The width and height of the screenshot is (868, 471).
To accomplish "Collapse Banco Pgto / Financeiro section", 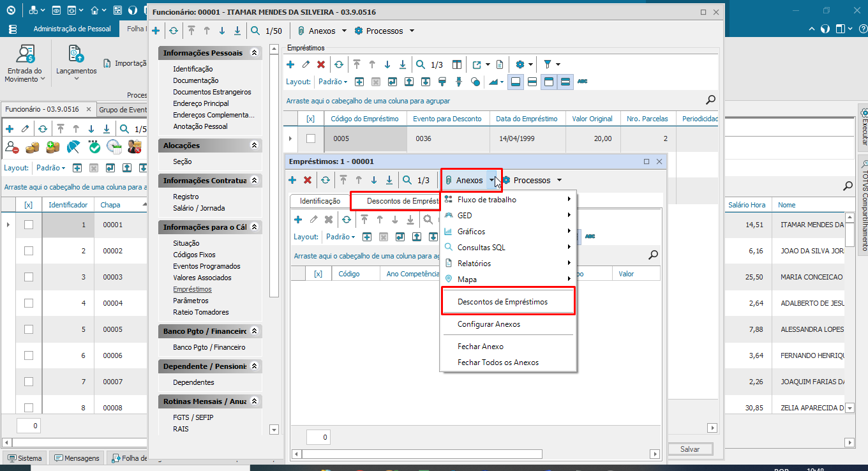I will pos(255,331).
